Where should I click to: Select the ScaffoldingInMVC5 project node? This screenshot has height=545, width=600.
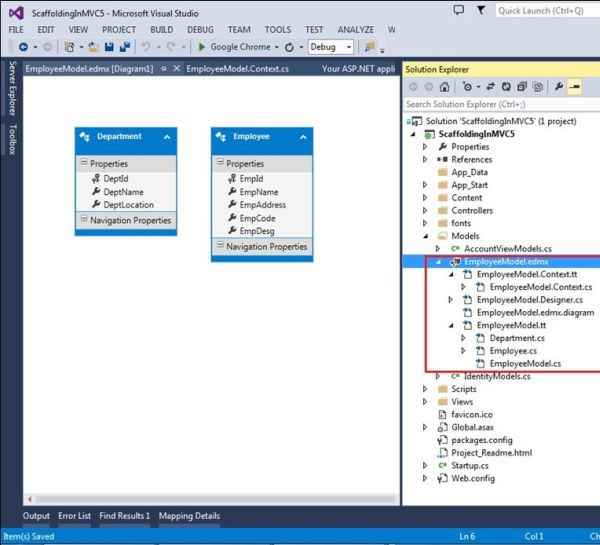(476, 134)
